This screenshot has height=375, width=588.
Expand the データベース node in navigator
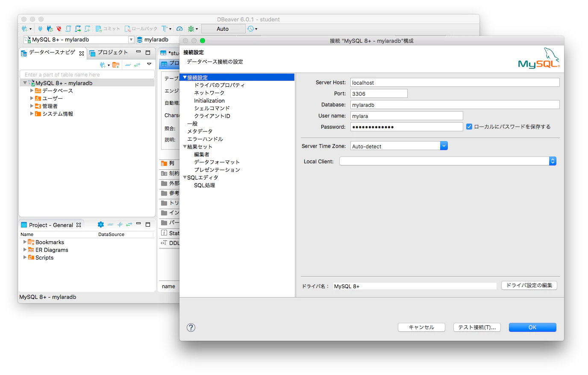pyautogui.click(x=32, y=91)
